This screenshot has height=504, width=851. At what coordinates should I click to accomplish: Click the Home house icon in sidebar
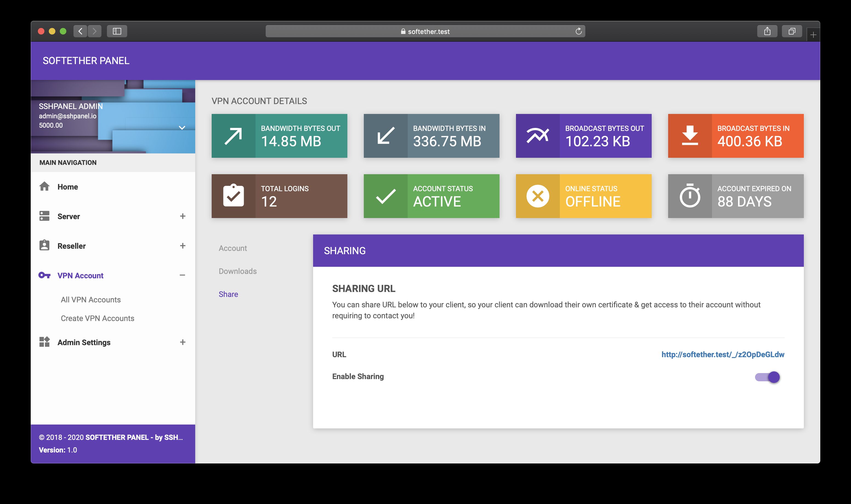(x=44, y=187)
